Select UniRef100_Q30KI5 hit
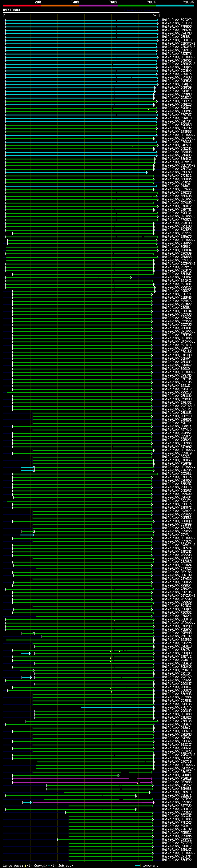This screenshot has width=197, height=868. 176,74
